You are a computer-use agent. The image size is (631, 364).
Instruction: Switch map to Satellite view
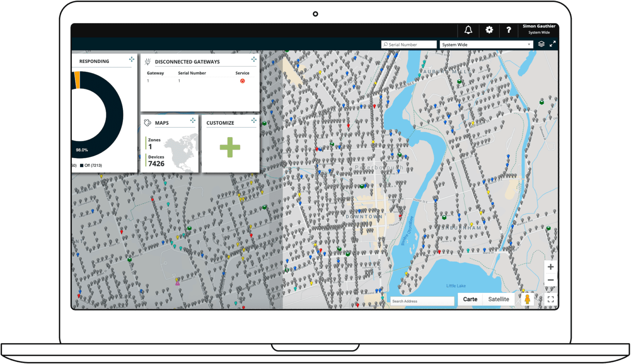(x=498, y=299)
